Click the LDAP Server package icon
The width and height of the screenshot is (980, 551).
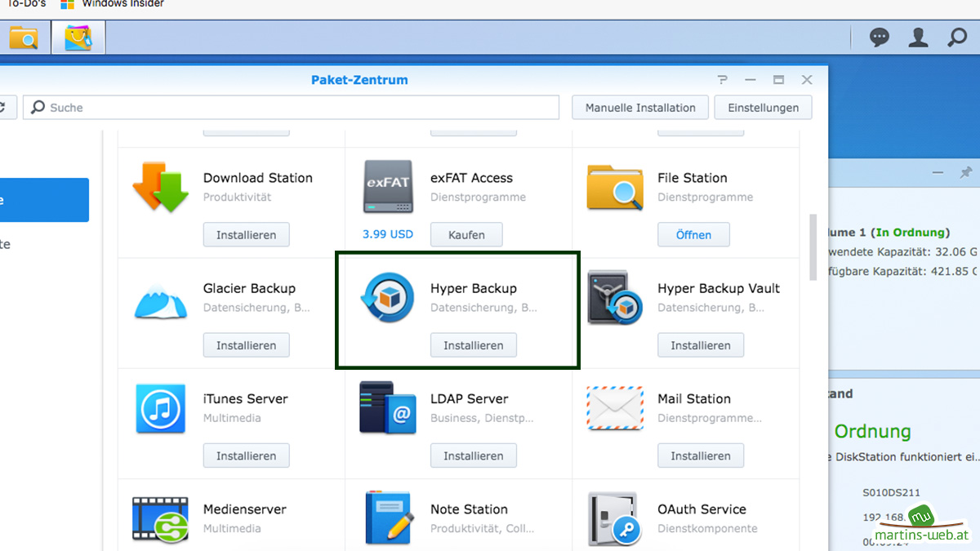point(387,408)
